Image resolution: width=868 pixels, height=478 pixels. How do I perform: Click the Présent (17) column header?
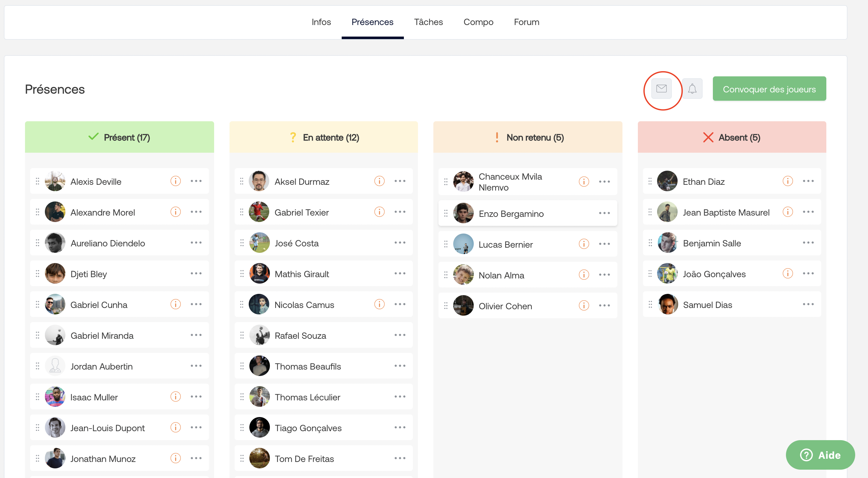[x=119, y=137]
